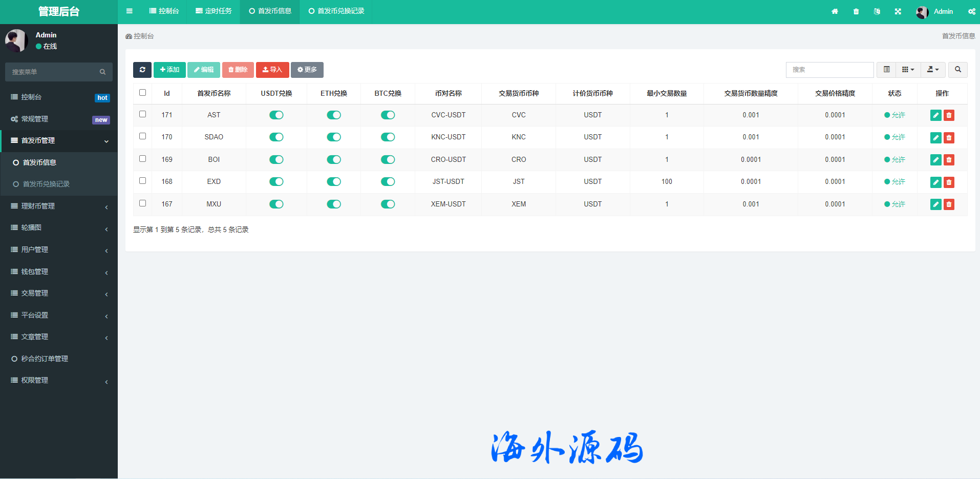This screenshot has height=479, width=980.
Task: Click the home icon in top bar
Action: 835,11
